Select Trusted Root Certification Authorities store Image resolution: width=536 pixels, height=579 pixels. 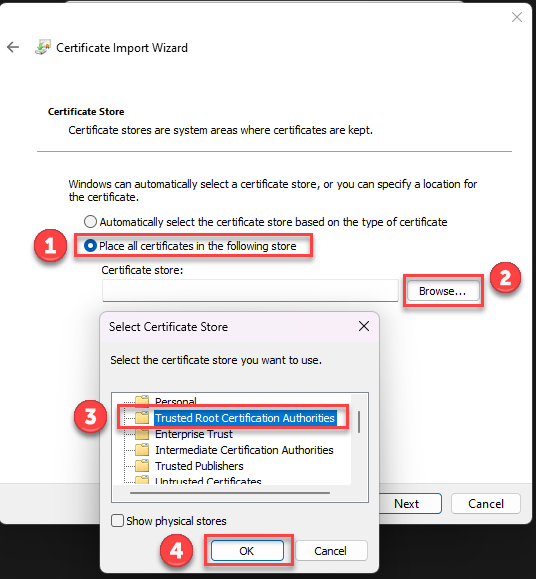pos(245,418)
